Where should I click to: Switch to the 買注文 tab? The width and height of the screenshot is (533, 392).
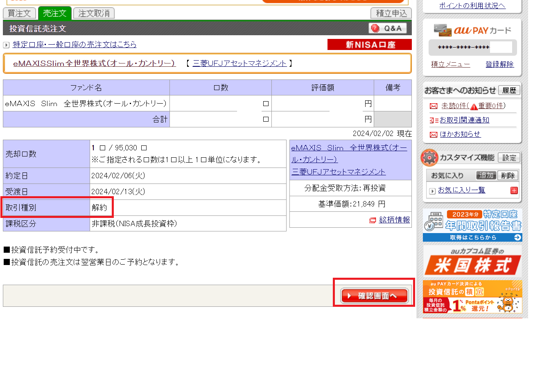tap(19, 14)
